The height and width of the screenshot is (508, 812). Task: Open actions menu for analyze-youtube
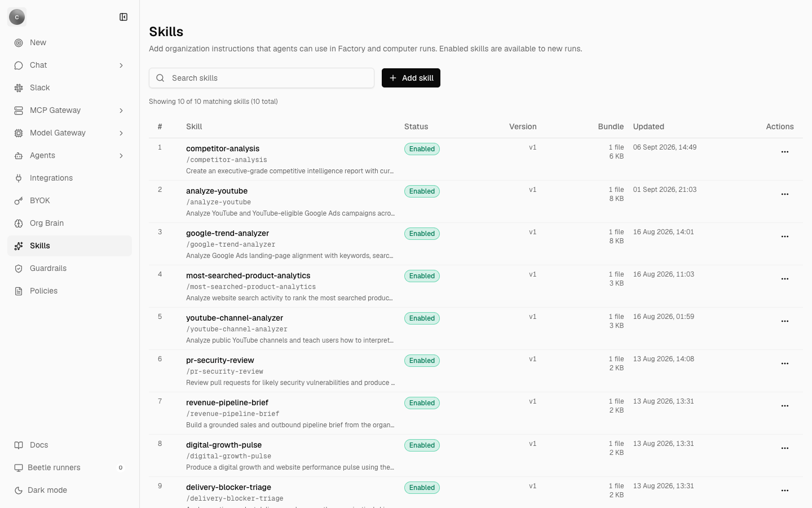tap(784, 194)
